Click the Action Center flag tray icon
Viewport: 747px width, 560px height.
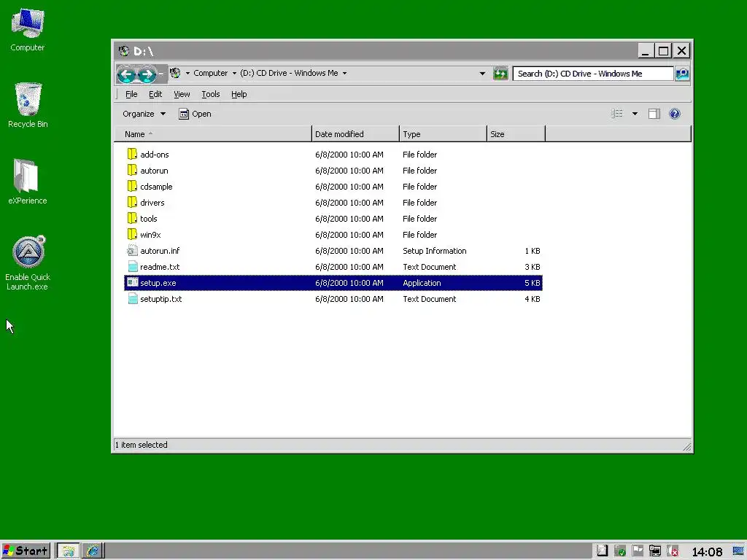click(x=637, y=551)
